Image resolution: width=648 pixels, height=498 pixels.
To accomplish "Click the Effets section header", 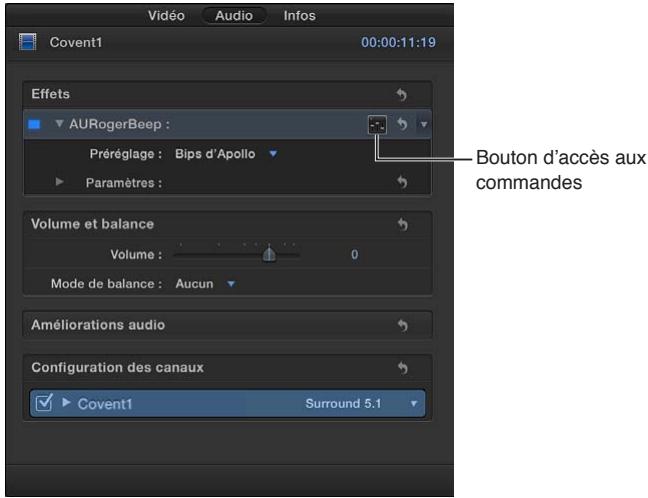I will click(x=50, y=94).
